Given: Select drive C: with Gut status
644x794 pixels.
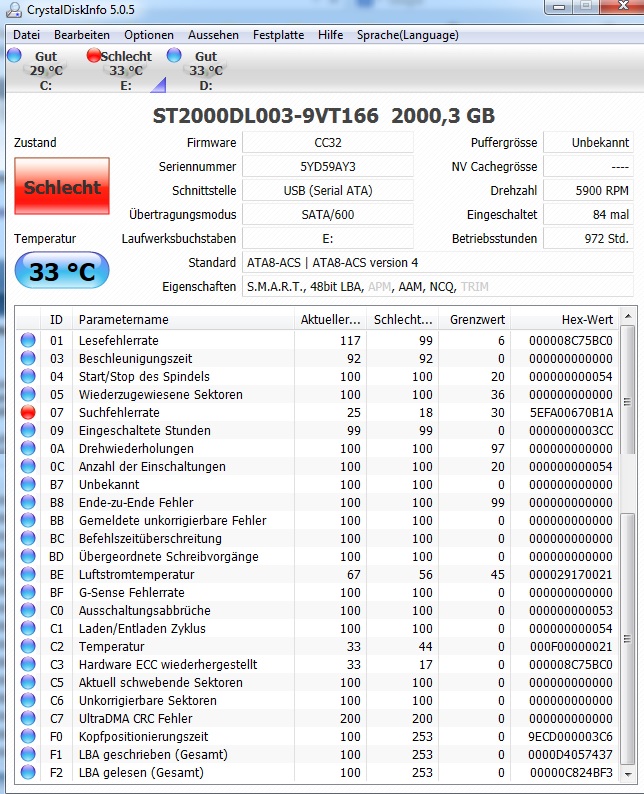Looking at the screenshot, I should click(46, 70).
